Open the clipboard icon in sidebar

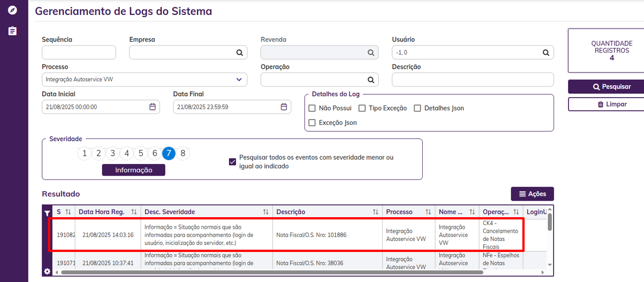pos(13,31)
